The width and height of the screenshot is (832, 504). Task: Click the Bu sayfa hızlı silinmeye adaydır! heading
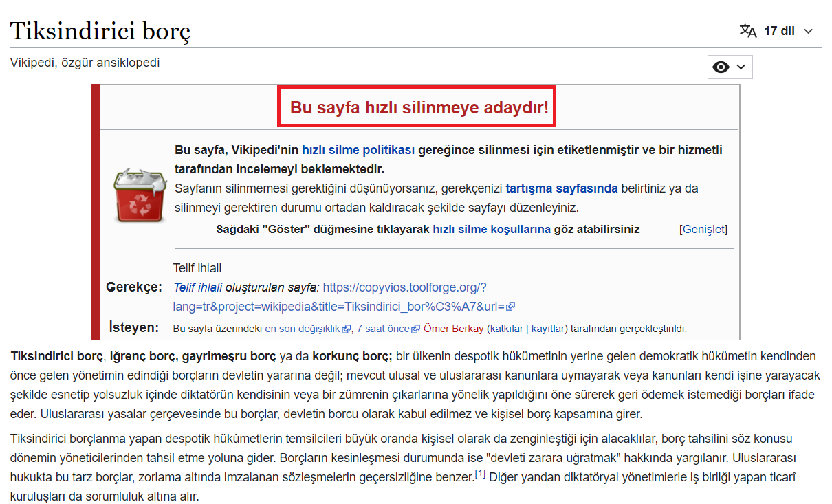(419, 107)
